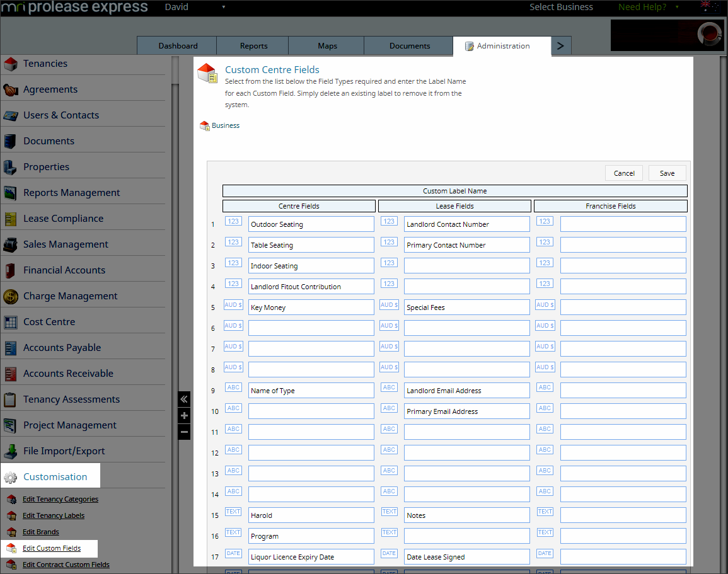Open the Reports Management icon
This screenshot has width=728, height=574.
(11, 193)
